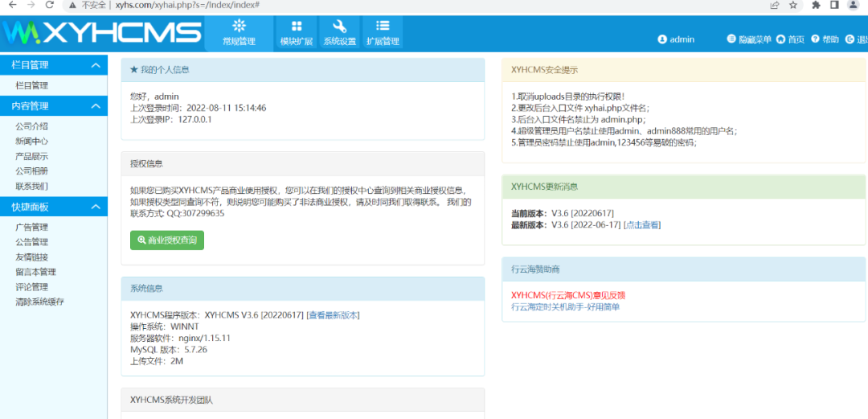This screenshot has width=868, height=419.
Task: Reload the page with refresh icon
Action: pos(50,5)
